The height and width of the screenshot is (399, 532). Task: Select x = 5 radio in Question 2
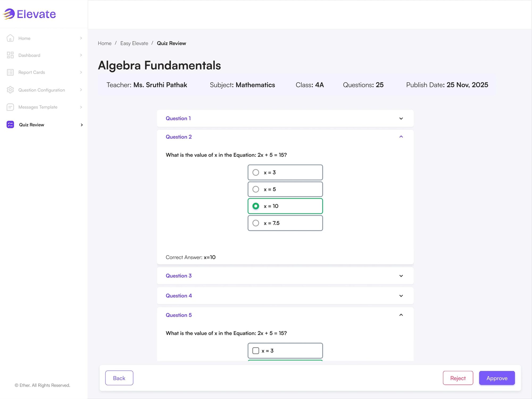(256, 189)
